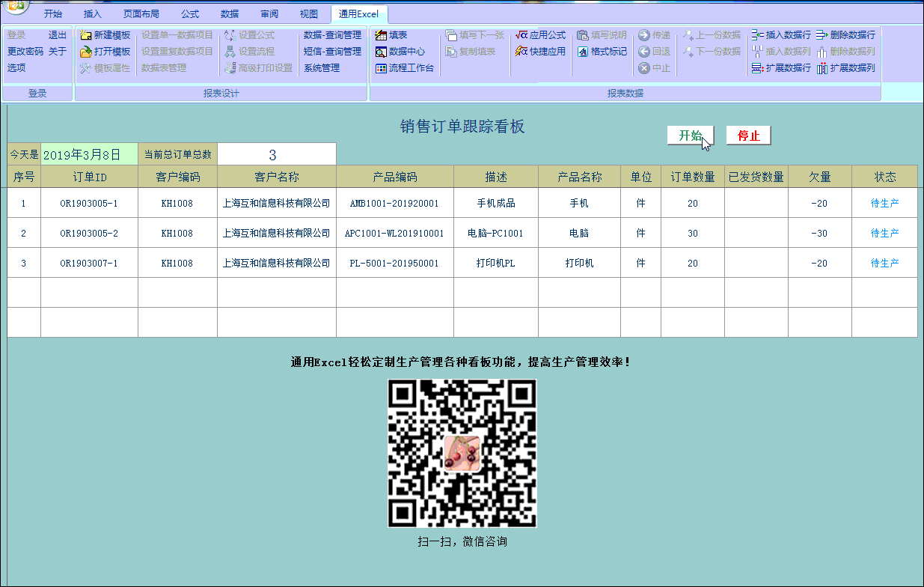Viewport: 924px width, 587px height.
Task: Click the 停止 stop button
Action: coord(748,136)
